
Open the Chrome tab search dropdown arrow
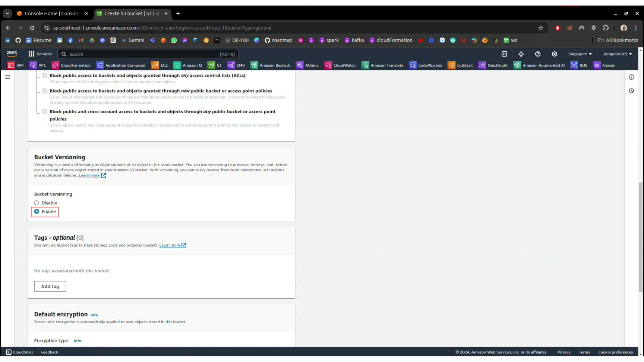[7, 13]
